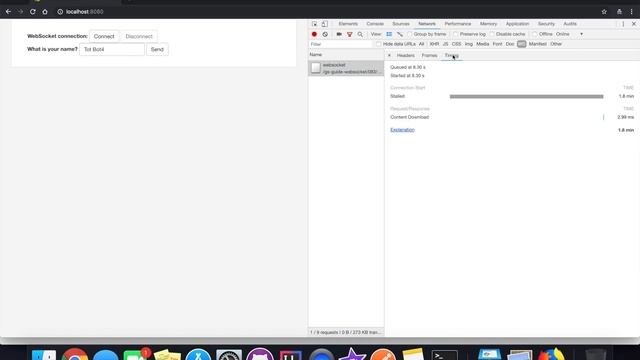Filter requests by Media
Image resolution: width=640 pixels, height=360 pixels.
click(x=482, y=44)
